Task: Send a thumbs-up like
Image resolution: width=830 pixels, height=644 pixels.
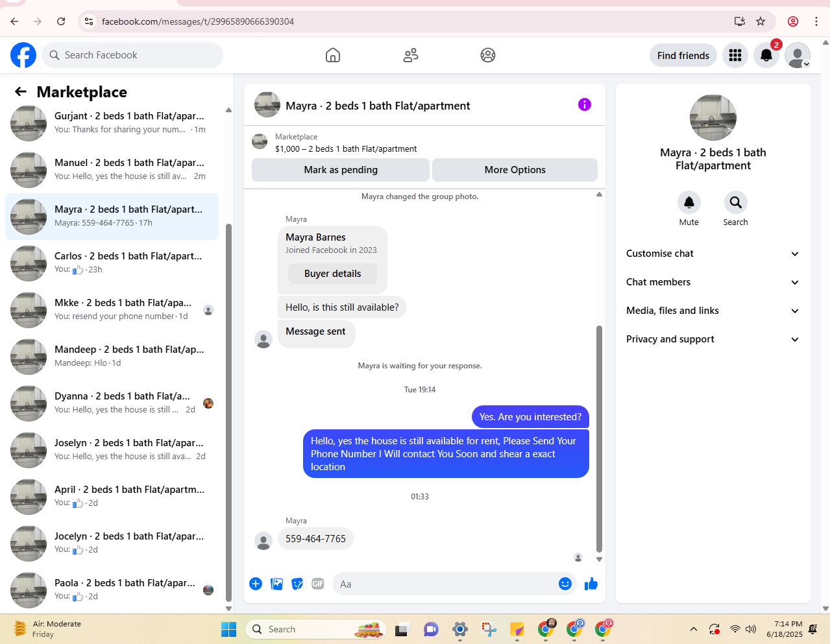Action: click(591, 584)
